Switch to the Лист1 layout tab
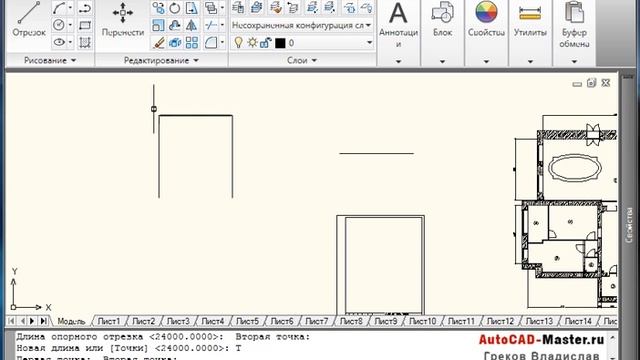Viewport: 640px width, 360px height. 109,322
